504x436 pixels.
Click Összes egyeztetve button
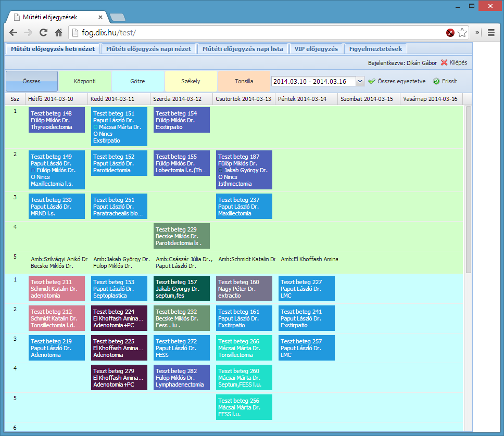(397, 81)
